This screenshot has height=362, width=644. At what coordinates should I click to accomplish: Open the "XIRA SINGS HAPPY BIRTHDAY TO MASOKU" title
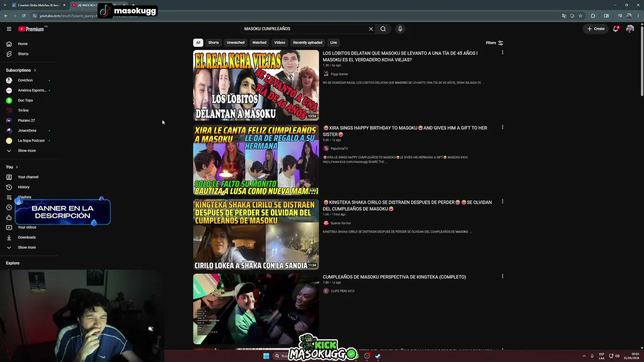(x=405, y=131)
